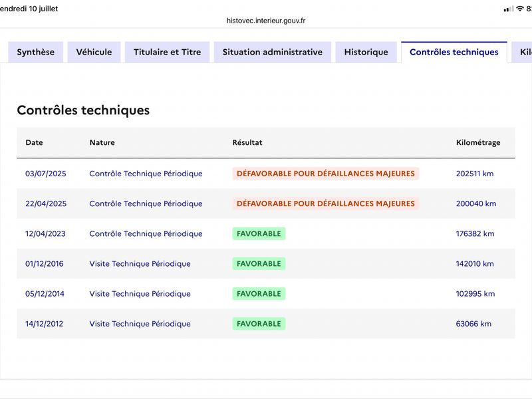Select the Situation administrative tab
The height and width of the screenshot is (399, 532).
pos(273,53)
